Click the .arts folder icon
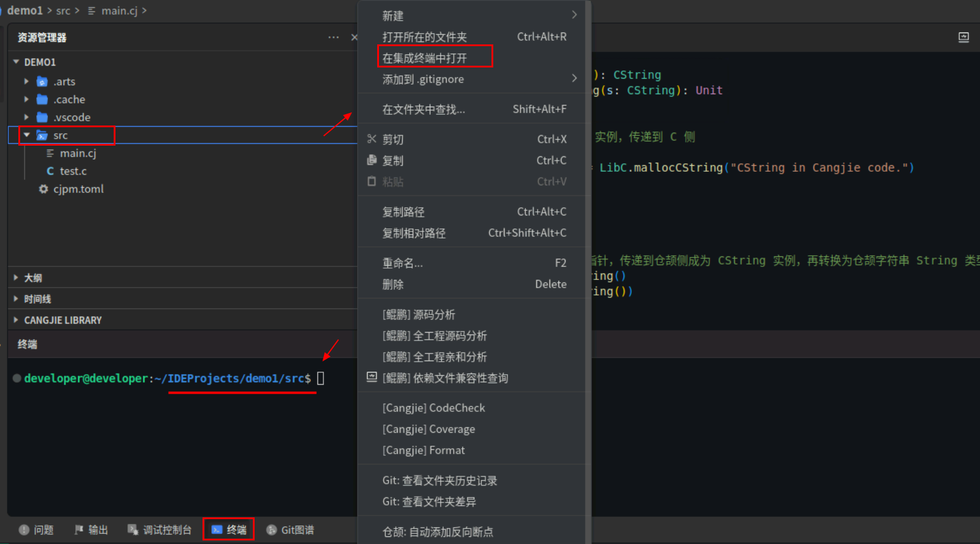 pos(42,82)
